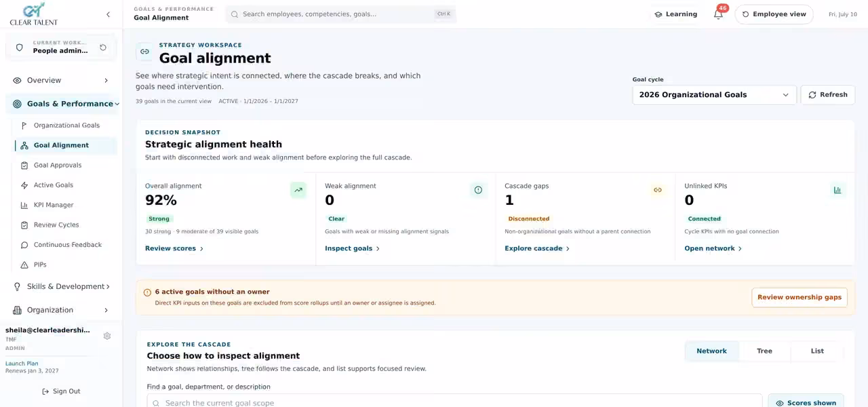
Task: Click the sheila@clearleadershi... account email
Action: click(x=47, y=330)
